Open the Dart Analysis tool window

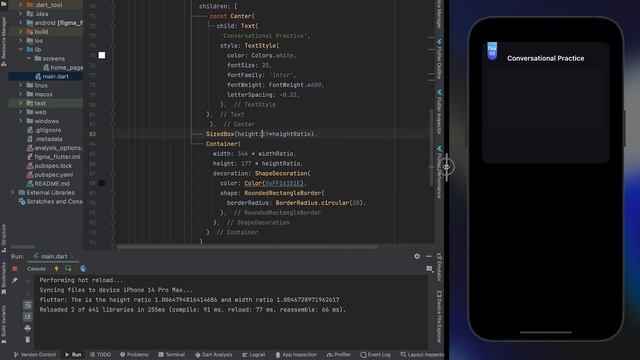point(213,355)
